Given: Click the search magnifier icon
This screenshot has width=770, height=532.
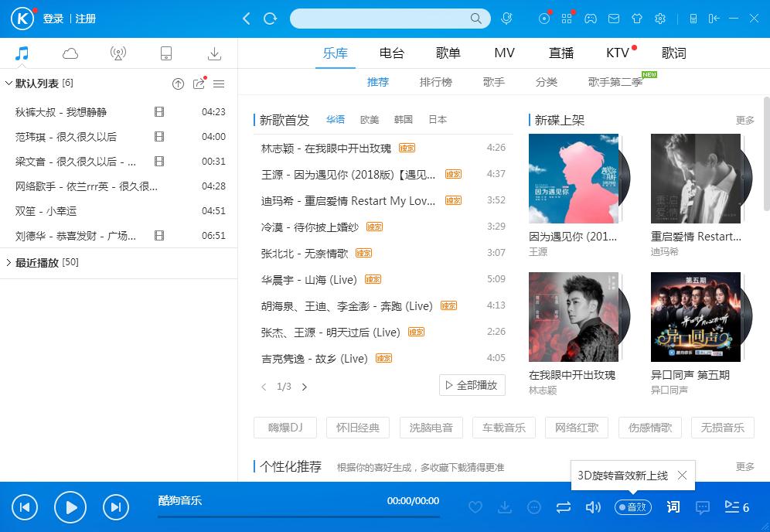Looking at the screenshot, I should [x=476, y=19].
